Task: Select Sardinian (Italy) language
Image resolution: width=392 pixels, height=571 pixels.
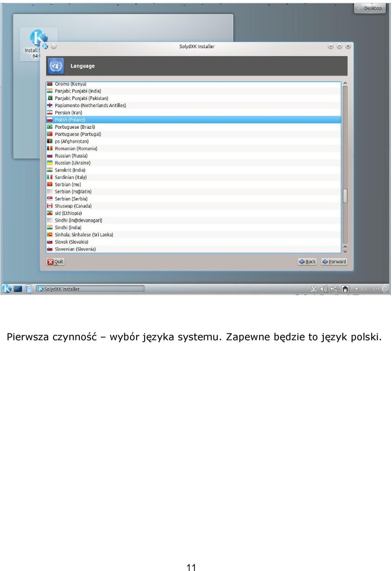Action: click(194, 177)
